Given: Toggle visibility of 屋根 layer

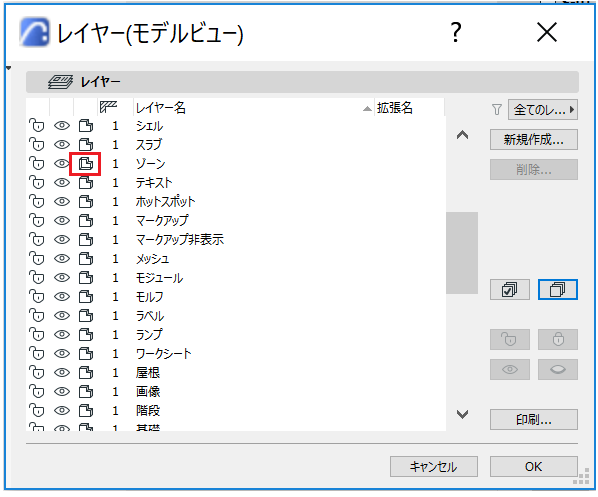Looking at the screenshot, I should pos(61,372).
